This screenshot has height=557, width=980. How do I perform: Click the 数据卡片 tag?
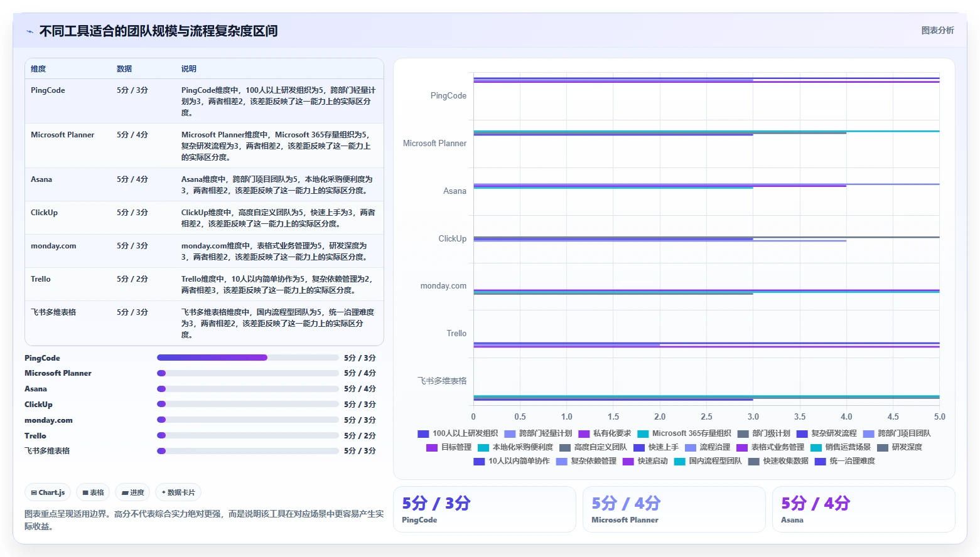click(x=178, y=492)
